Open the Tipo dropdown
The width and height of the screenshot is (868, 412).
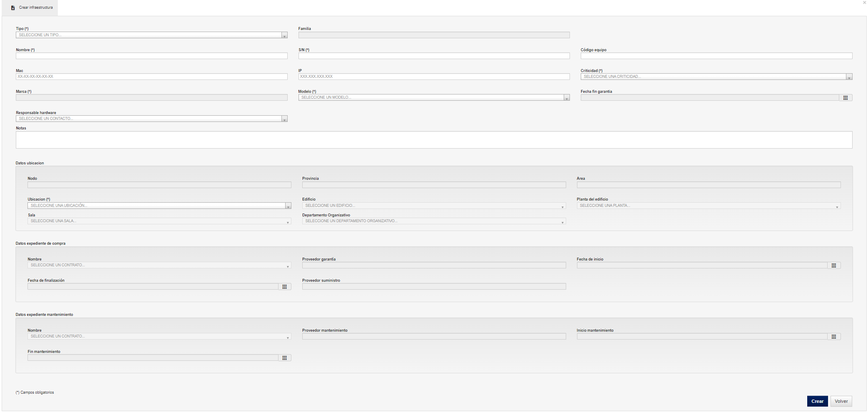click(152, 35)
